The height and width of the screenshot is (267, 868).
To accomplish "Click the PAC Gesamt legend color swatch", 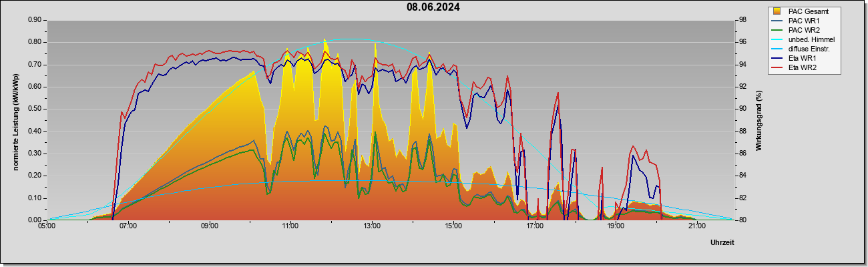I will [x=777, y=11].
